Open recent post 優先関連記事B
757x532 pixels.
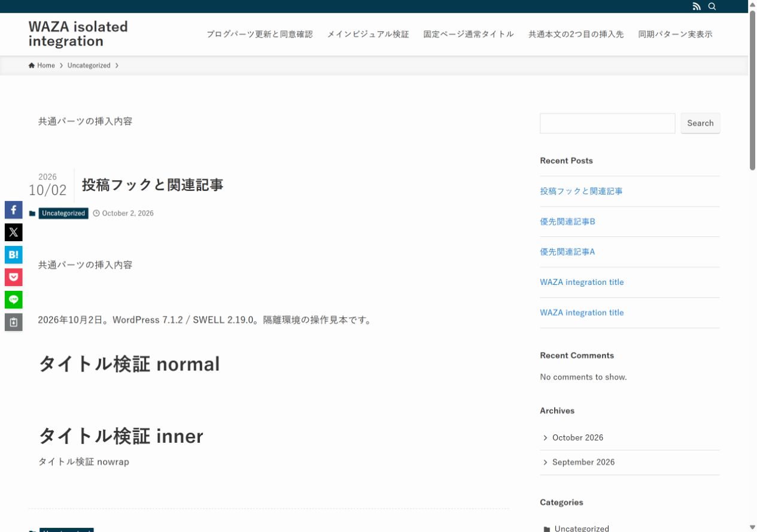point(567,221)
